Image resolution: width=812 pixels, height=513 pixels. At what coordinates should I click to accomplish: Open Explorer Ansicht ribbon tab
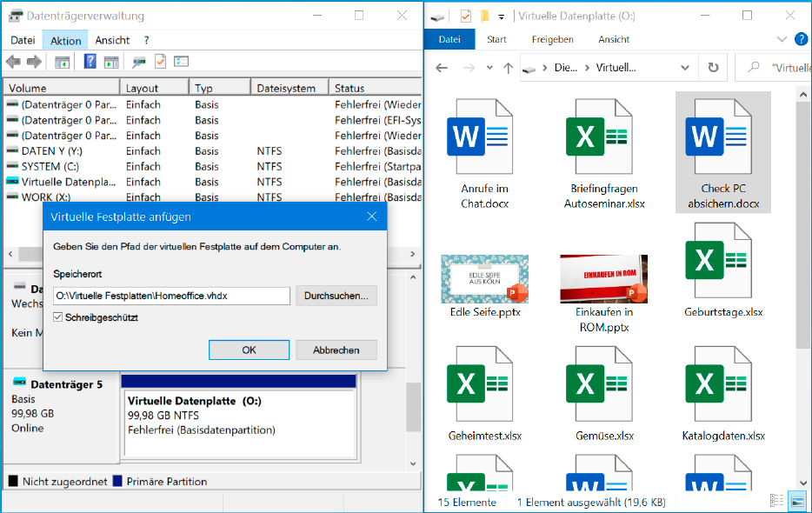(x=614, y=39)
